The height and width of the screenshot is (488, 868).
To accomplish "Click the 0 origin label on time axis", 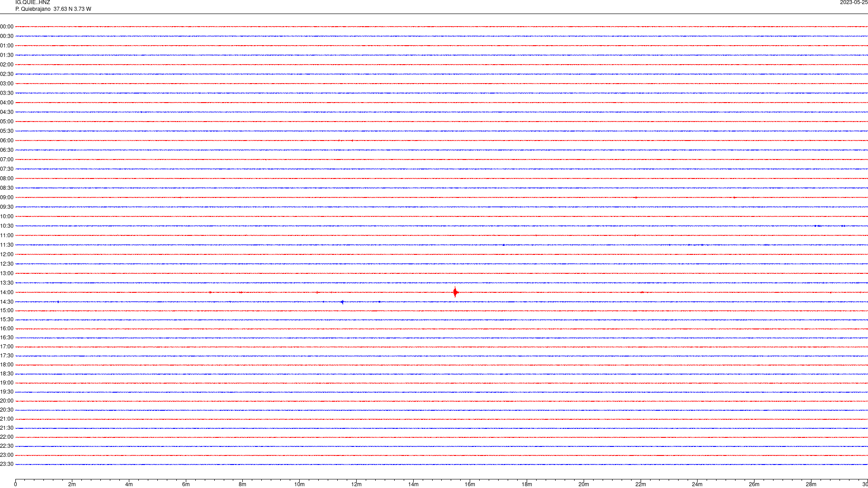I will click(x=15, y=484).
